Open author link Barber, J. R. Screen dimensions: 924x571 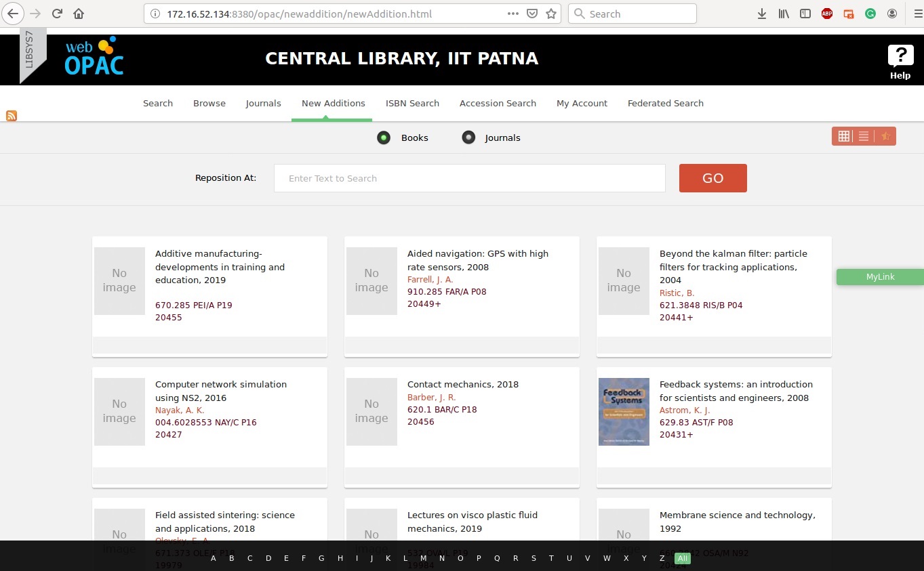pos(431,397)
